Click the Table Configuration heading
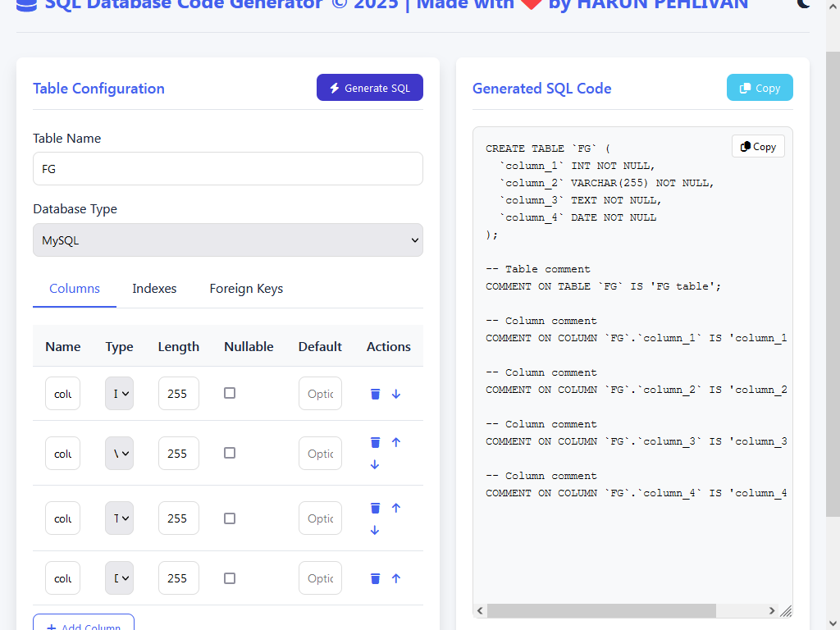The width and height of the screenshot is (840, 630). tap(98, 89)
